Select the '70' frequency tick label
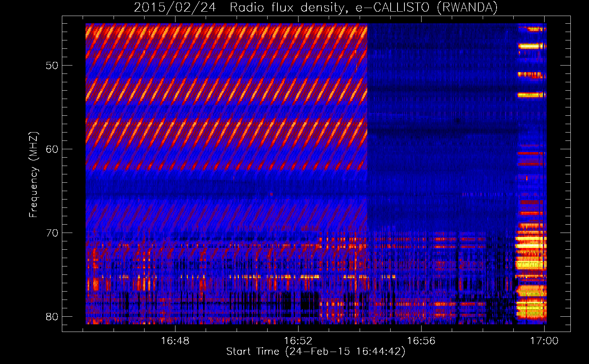Screen dimensions: 589x364 point(52,233)
